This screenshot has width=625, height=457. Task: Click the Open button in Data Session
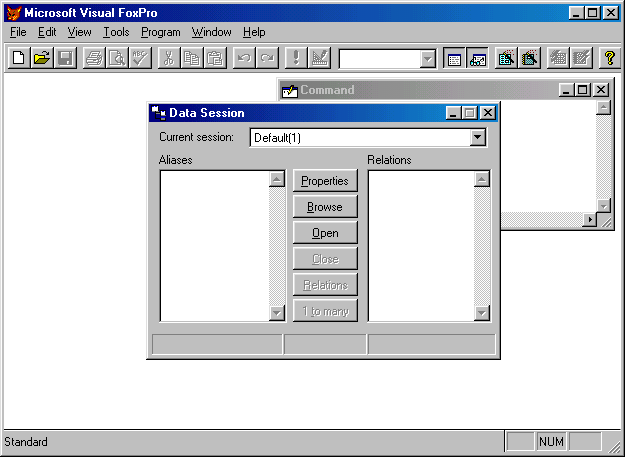coord(325,233)
